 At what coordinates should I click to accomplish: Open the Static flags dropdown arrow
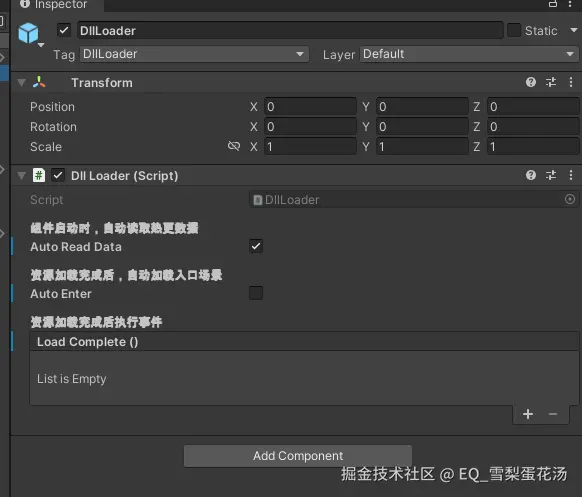click(574, 30)
